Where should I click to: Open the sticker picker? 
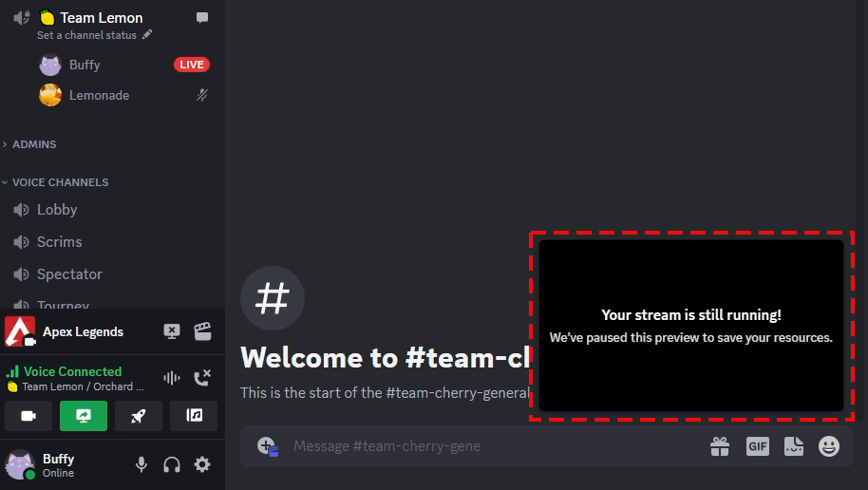tap(793, 446)
